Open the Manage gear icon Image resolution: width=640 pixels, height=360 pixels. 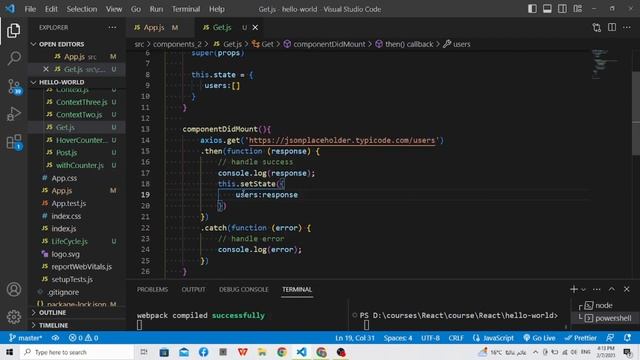(x=13, y=317)
